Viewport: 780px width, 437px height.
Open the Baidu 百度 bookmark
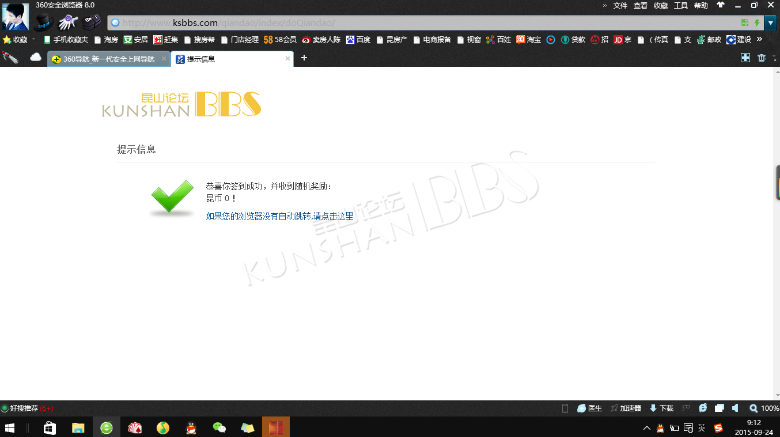(x=358, y=40)
